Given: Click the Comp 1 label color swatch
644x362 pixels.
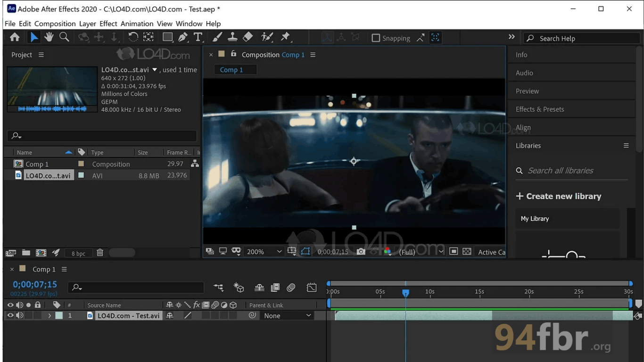Looking at the screenshot, I should point(81,164).
